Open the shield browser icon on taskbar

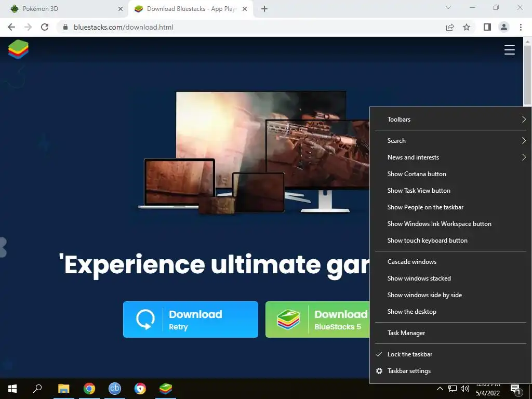tap(140, 389)
